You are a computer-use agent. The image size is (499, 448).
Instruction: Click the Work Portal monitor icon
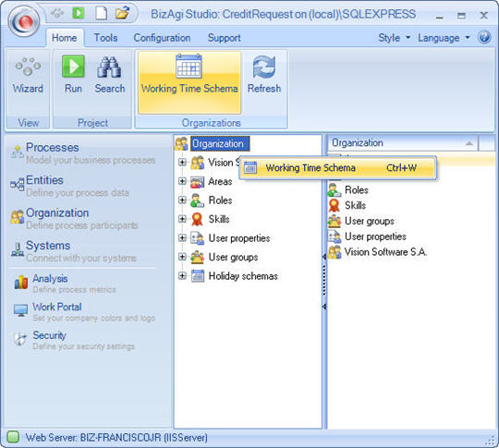coord(21,310)
